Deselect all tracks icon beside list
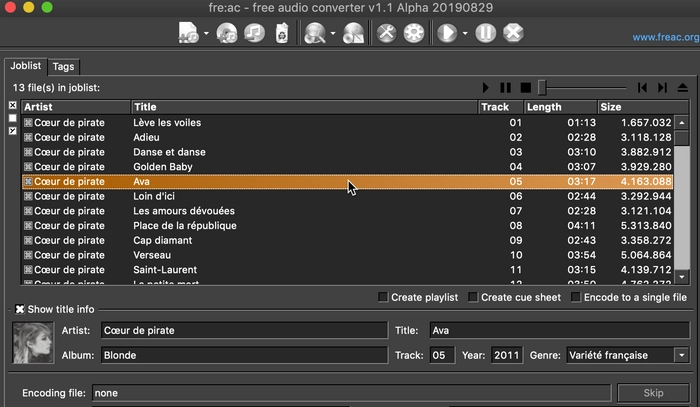 point(12,118)
